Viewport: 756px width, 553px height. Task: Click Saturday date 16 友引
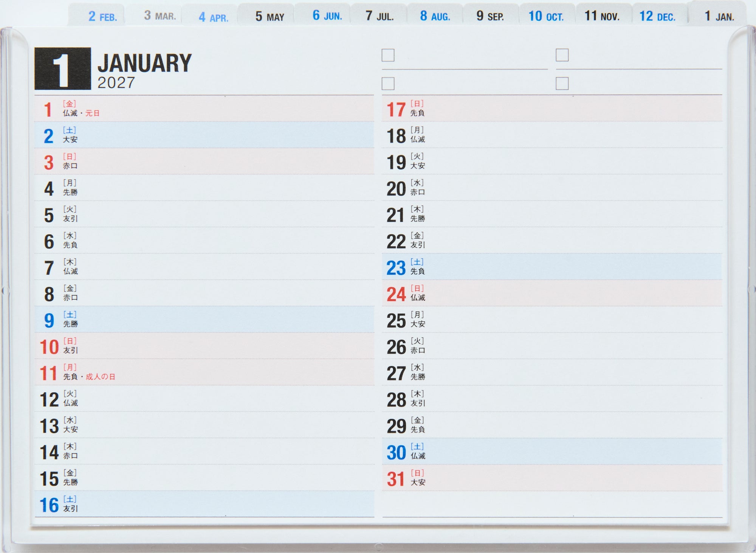[x=204, y=504]
